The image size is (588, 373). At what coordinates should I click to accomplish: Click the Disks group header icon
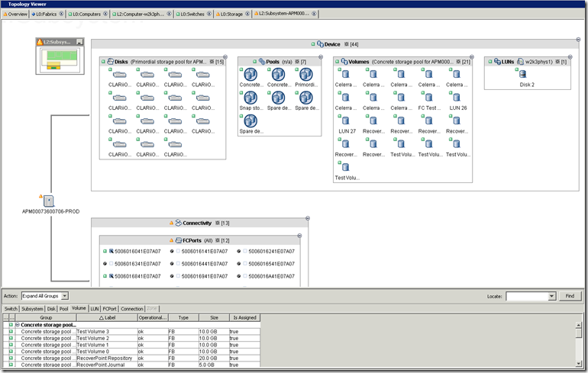point(110,62)
